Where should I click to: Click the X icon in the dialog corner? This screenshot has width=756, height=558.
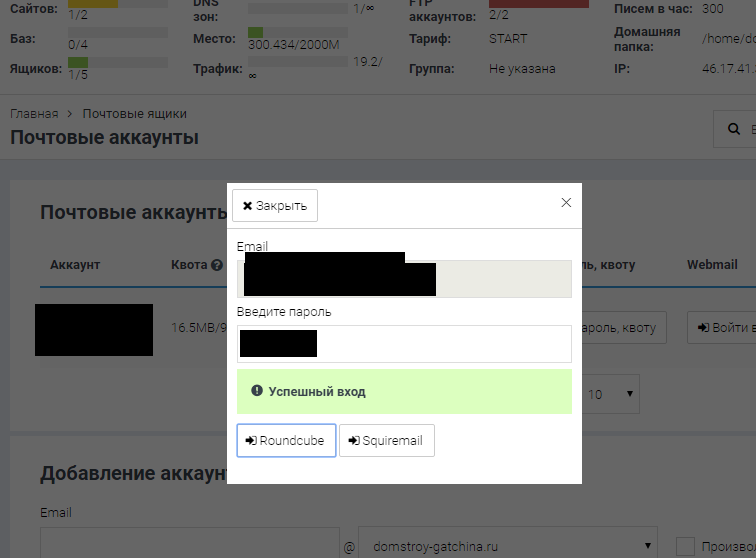tap(566, 203)
